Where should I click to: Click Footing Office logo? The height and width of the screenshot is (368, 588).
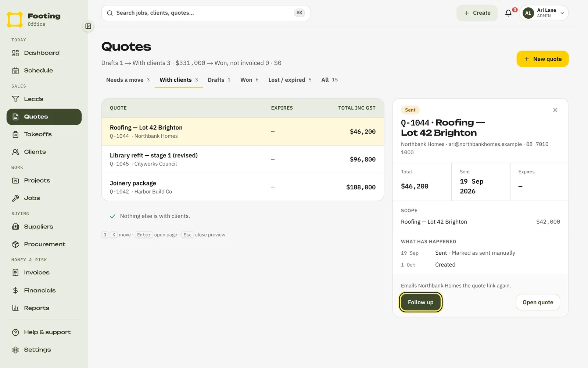[x=34, y=19]
